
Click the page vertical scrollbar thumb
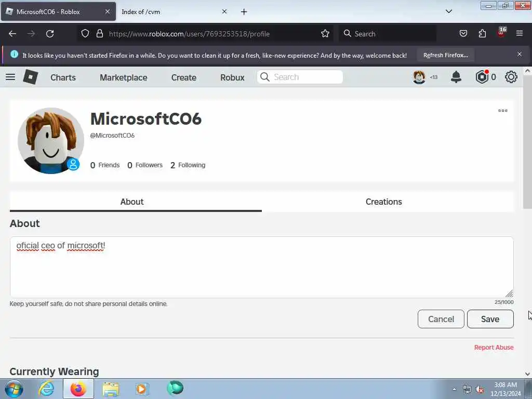527,142
